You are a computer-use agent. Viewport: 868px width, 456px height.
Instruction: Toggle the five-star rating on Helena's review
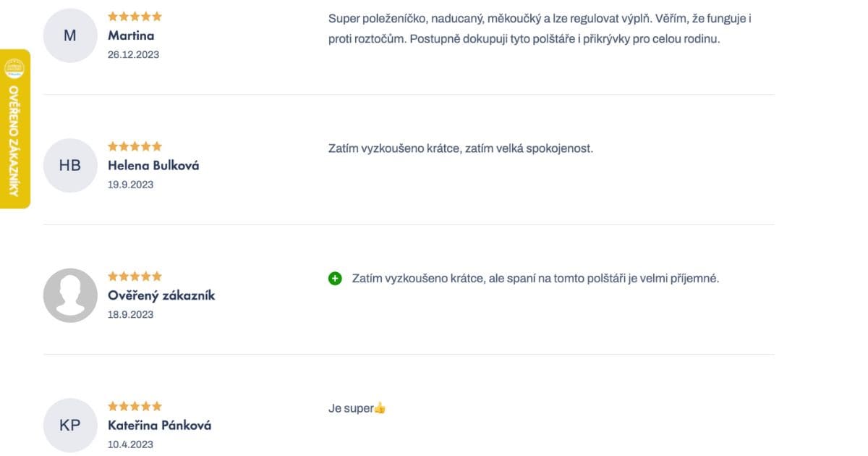click(135, 145)
